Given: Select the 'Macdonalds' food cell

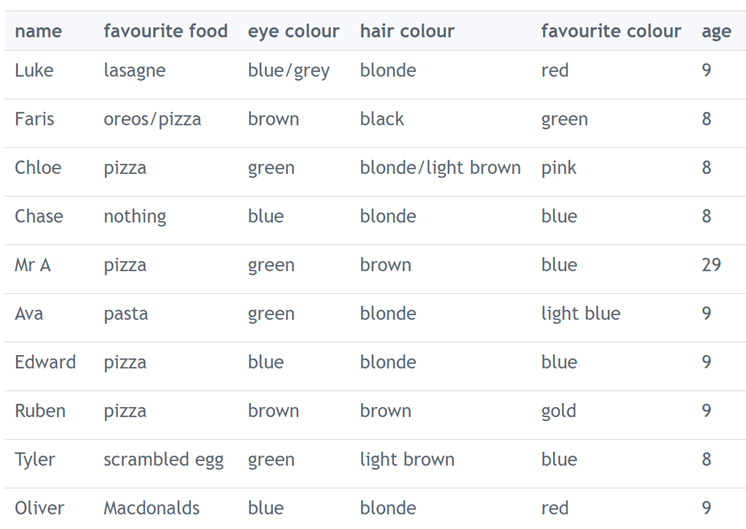Looking at the screenshot, I should (151, 507).
